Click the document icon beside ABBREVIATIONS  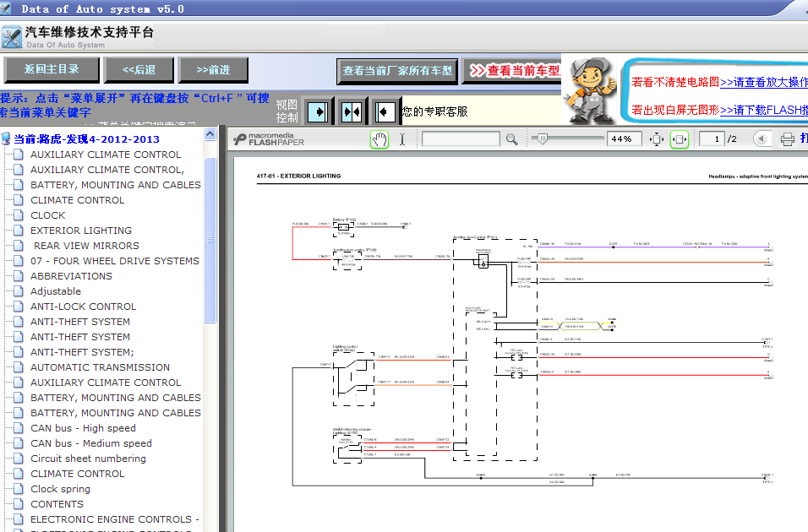pyautogui.click(x=19, y=276)
